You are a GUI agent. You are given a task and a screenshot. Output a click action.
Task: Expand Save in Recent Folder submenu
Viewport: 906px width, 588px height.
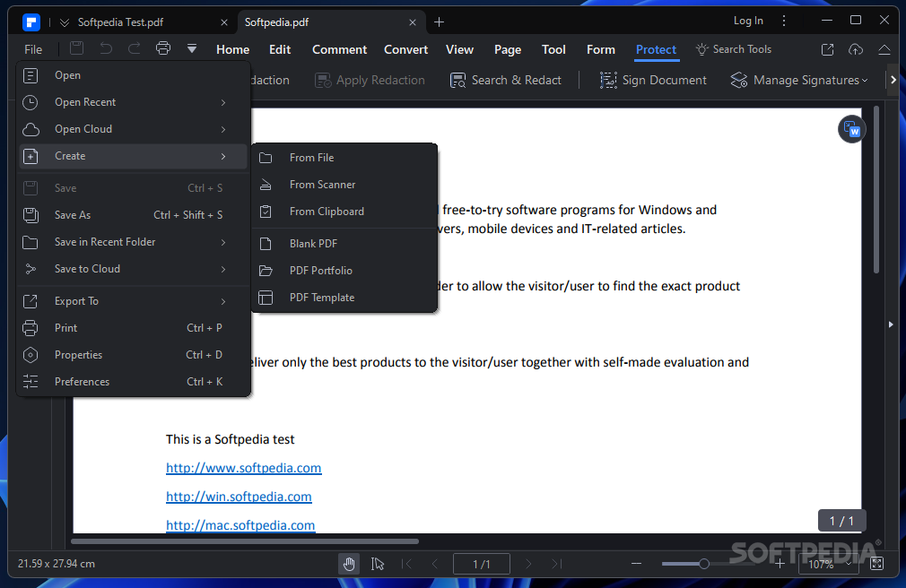pos(134,242)
